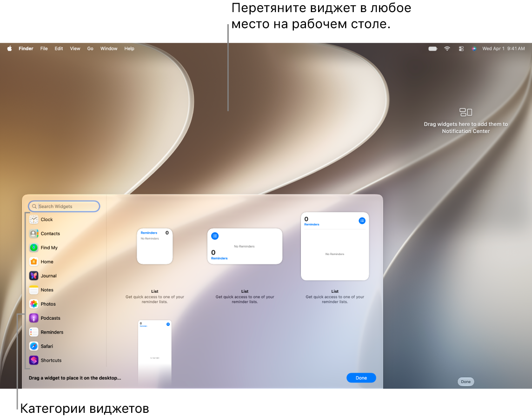Open the Wi-Fi status menu
Viewport: 532px width, 417px height.
(447, 48)
